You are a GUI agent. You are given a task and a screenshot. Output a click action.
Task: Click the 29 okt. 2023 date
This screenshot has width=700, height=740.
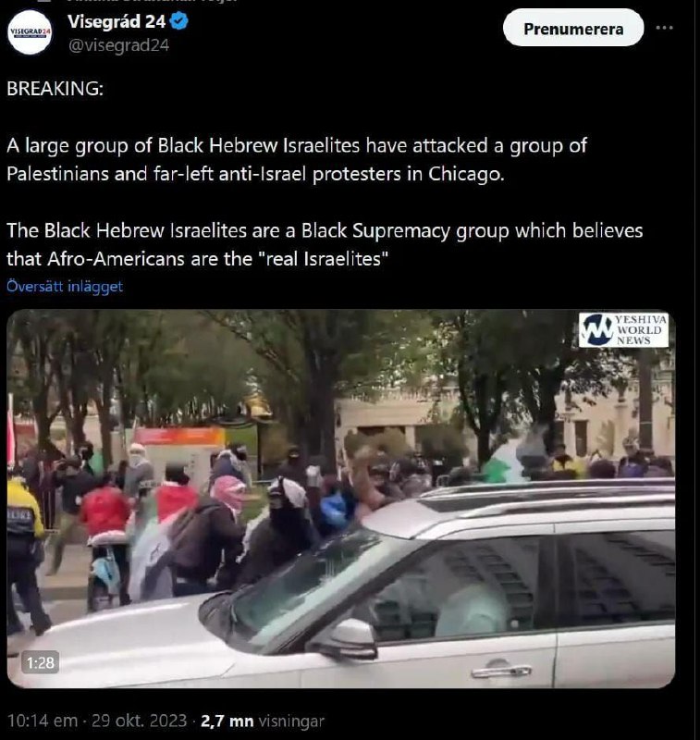(x=139, y=721)
